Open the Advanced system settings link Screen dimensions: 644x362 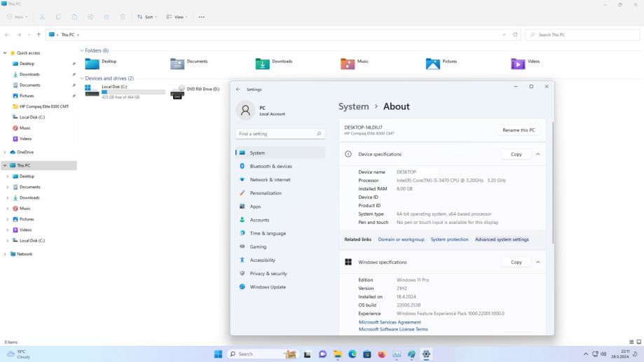(x=502, y=239)
